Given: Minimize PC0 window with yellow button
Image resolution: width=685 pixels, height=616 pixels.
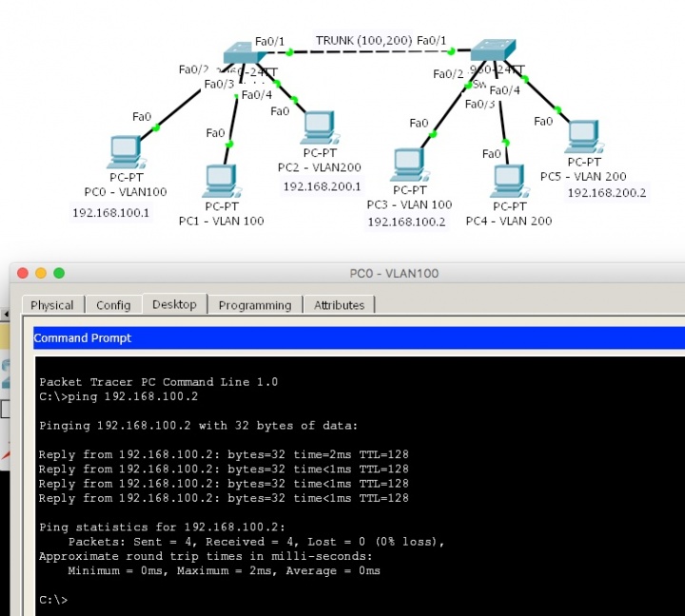Looking at the screenshot, I should point(41,273).
